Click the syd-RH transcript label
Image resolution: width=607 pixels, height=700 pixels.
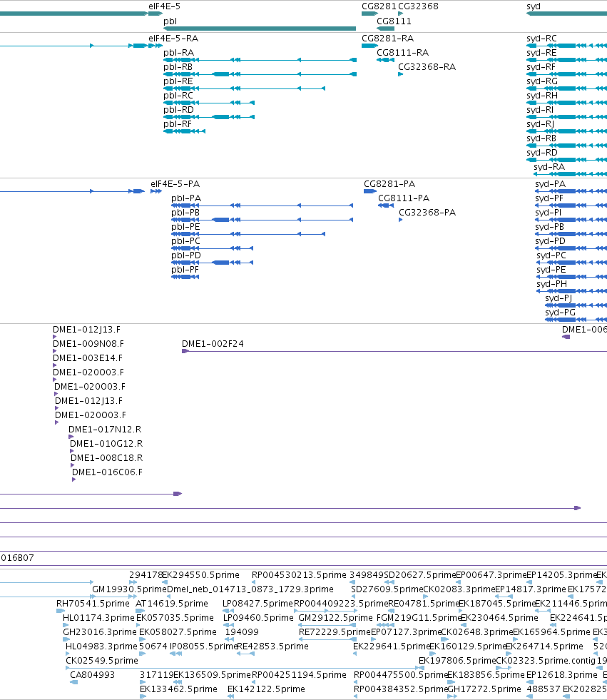click(542, 96)
